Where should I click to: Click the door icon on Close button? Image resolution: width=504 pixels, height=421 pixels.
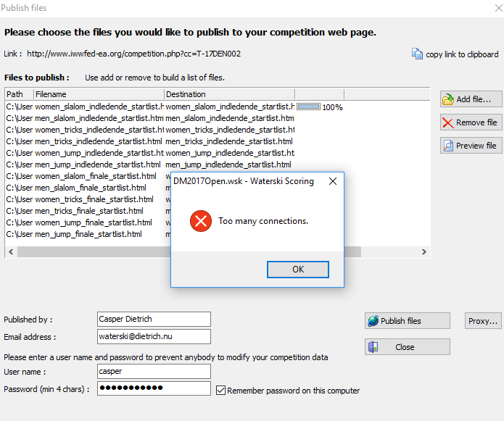tap(373, 347)
